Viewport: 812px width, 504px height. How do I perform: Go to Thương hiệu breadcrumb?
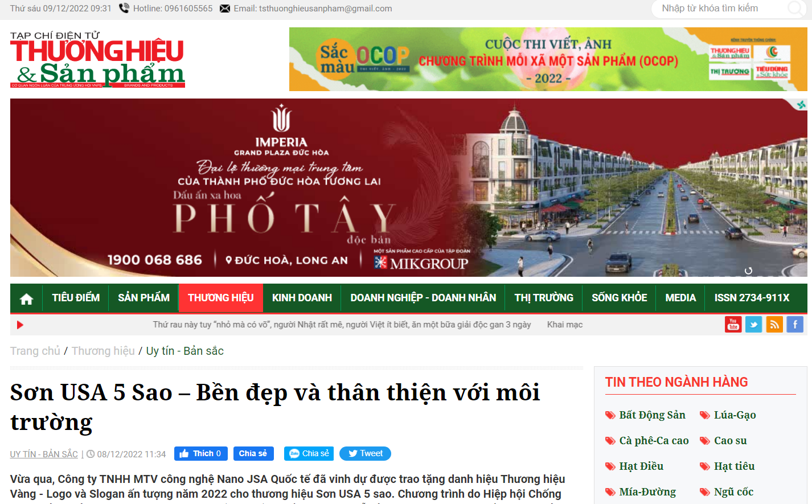[103, 351]
